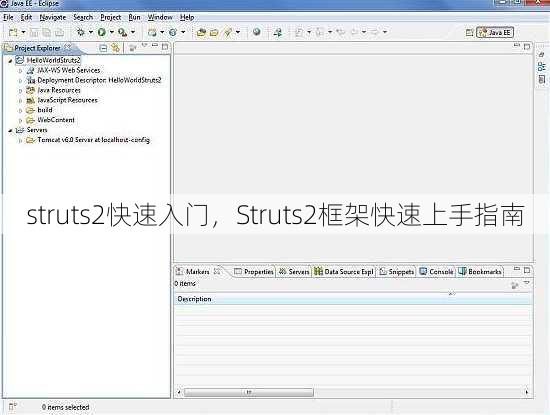Open the Help menu

187,17
